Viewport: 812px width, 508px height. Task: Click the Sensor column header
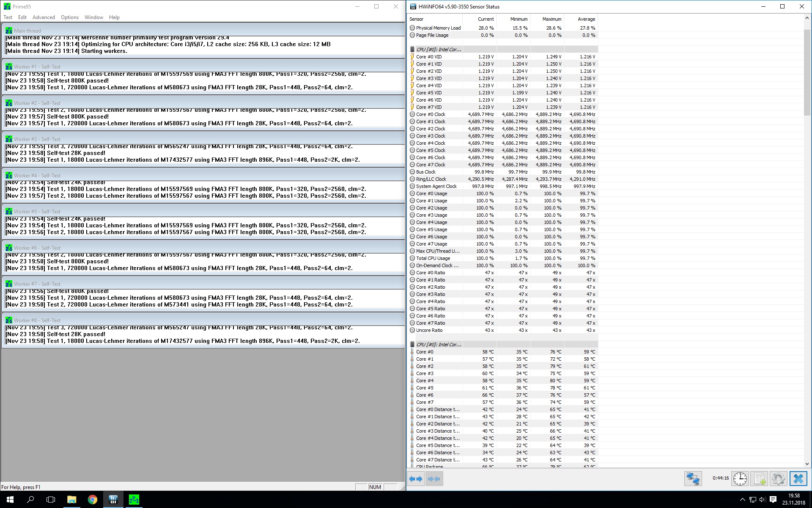(x=435, y=19)
